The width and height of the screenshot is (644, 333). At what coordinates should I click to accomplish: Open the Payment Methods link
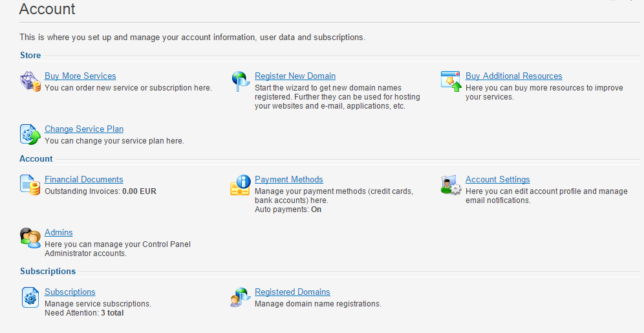(x=289, y=180)
